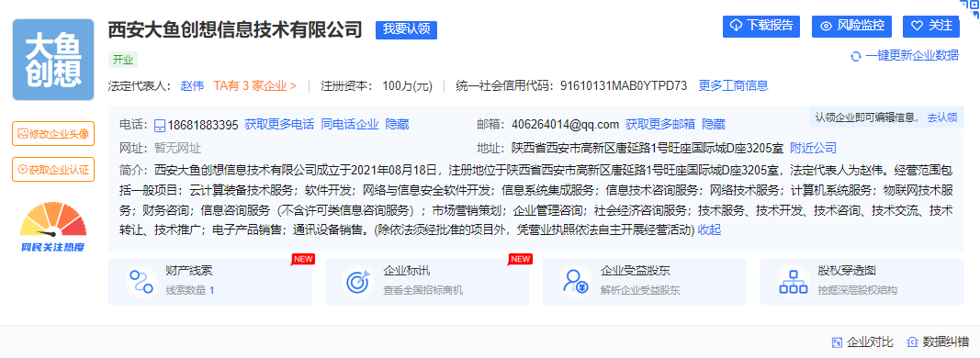
Task: Click the 企业对比 compare icon
Action: pyautogui.click(x=838, y=341)
